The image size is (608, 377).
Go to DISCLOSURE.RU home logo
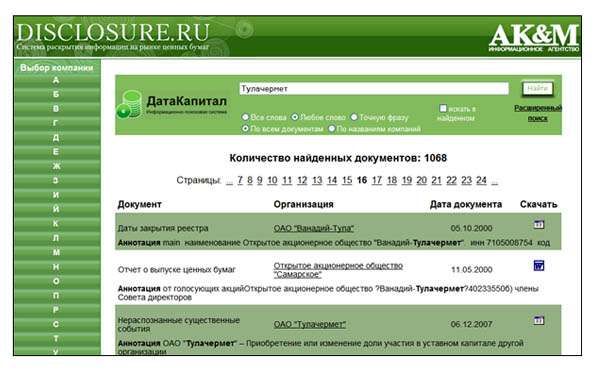click(113, 36)
